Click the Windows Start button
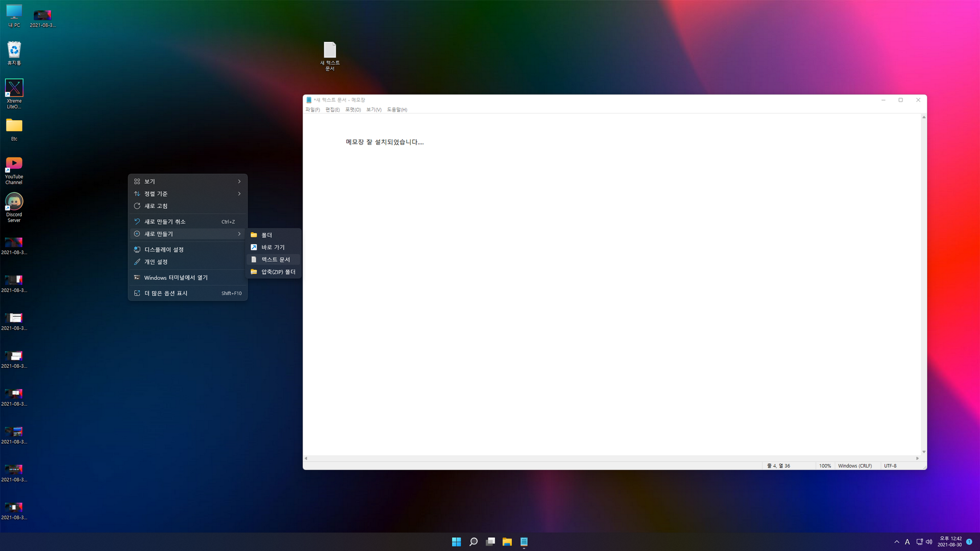The image size is (980, 551). click(x=456, y=542)
